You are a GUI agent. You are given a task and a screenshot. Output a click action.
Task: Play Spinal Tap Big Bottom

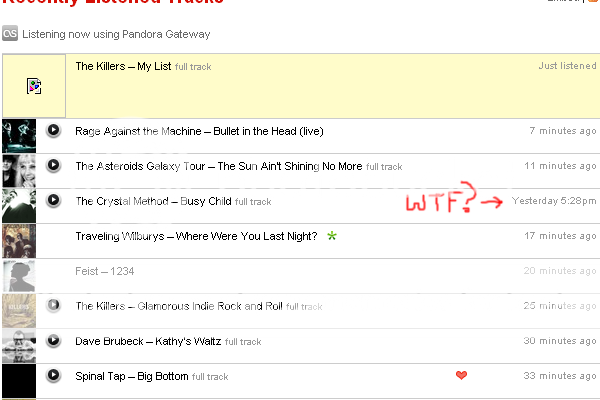54,376
